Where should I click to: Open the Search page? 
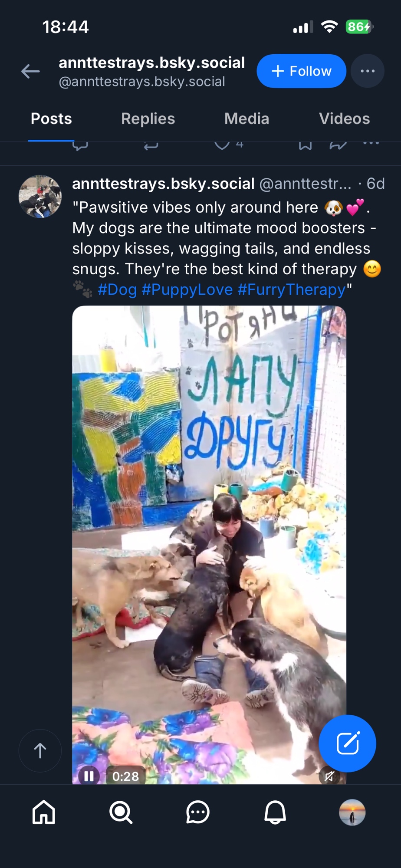pos(121,812)
